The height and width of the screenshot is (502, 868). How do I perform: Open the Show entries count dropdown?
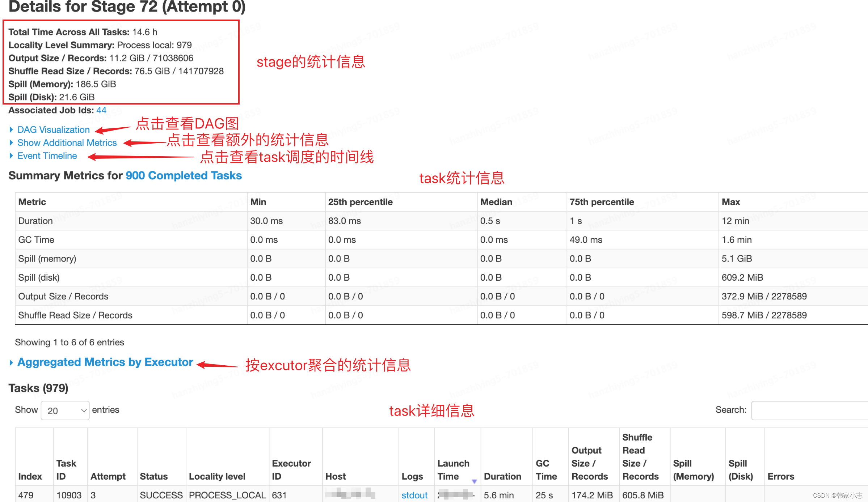[65, 410]
